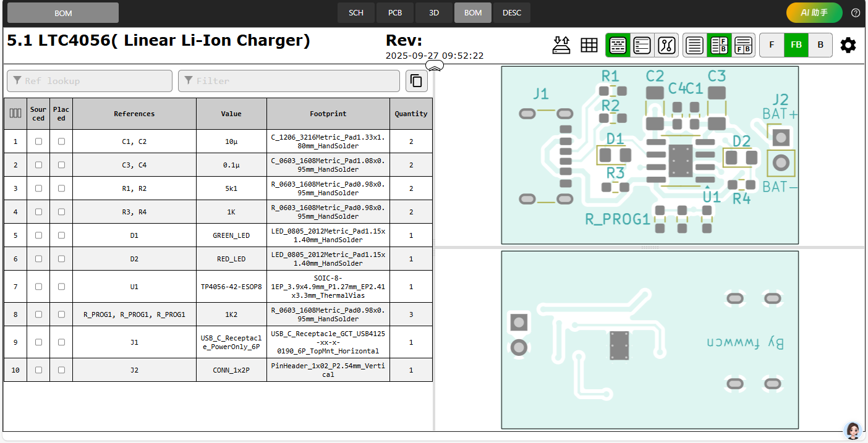868x443 pixels.
Task: Select the netlist view mode icon
Action: pos(666,45)
